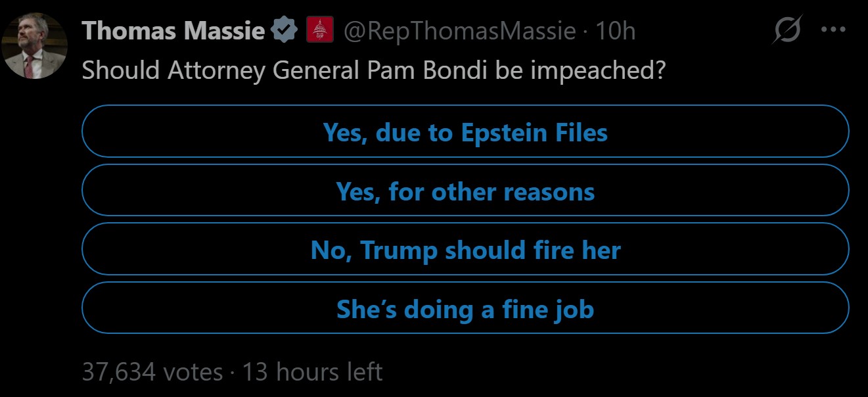Choose 'No, Trump should fire her'
The width and height of the screenshot is (868, 397).
point(465,250)
